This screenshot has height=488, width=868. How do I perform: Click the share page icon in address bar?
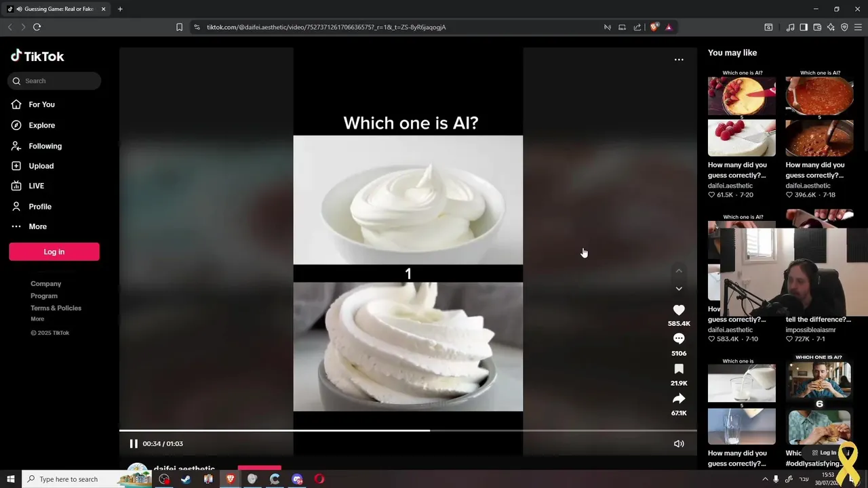coord(637,27)
